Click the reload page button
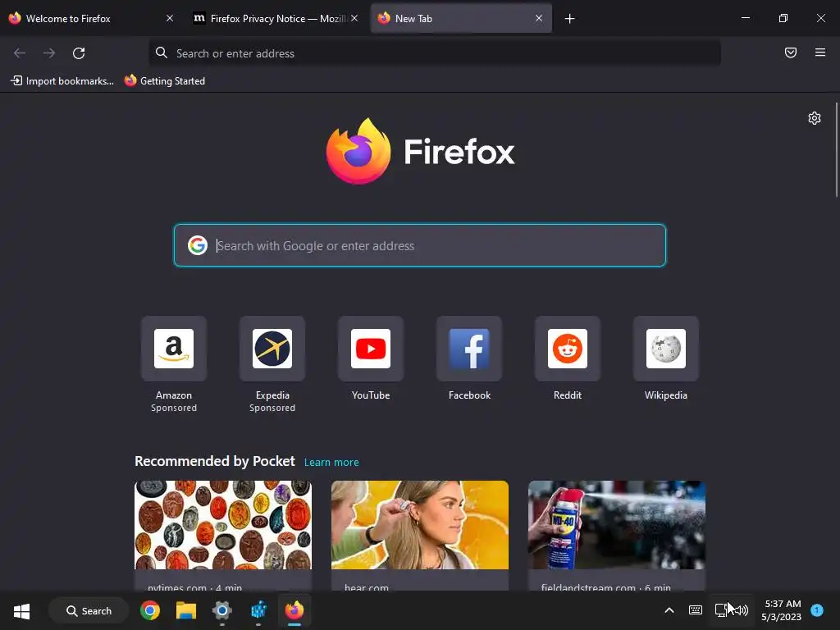 click(79, 53)
